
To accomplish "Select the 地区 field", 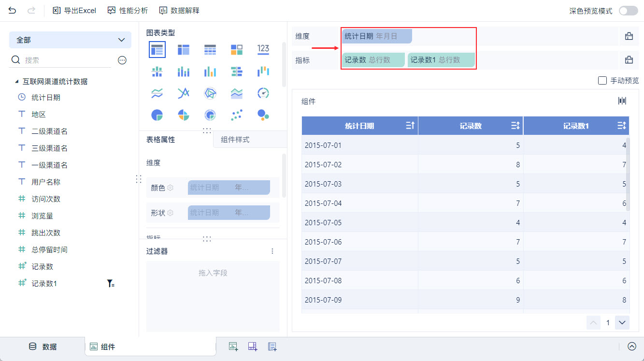I will (39, 115).
